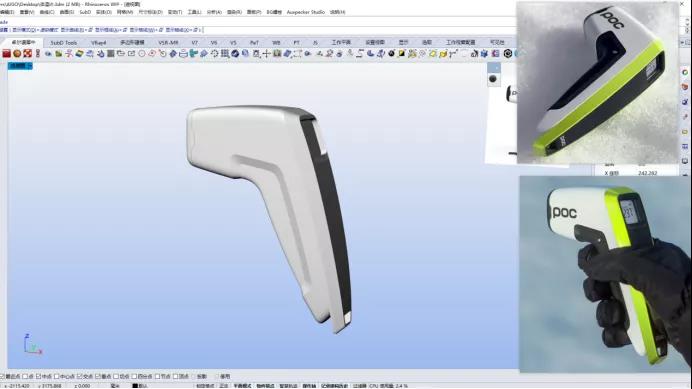
Task: Click the monitor icon in the right sidebar
Action: pos(685,161)
